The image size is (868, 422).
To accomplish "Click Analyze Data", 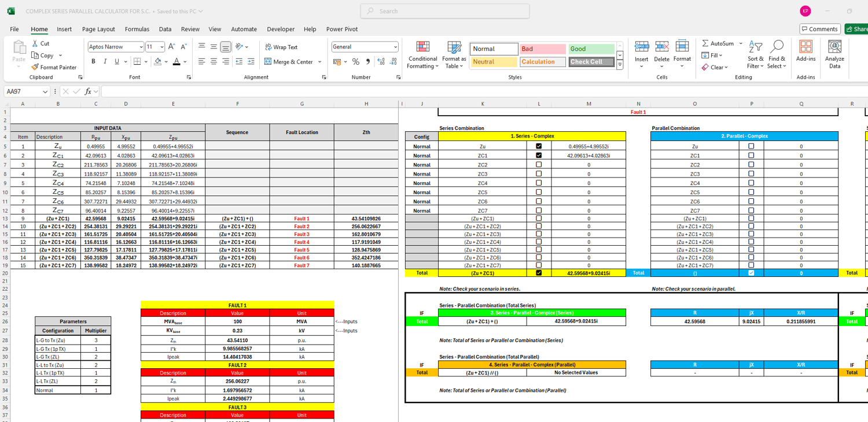I will point(834,54).
